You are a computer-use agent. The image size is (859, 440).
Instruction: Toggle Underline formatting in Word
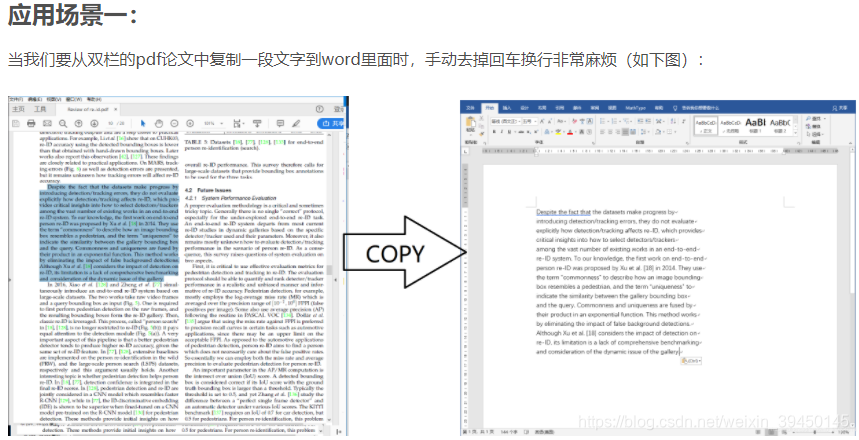[x=509, y=132]
